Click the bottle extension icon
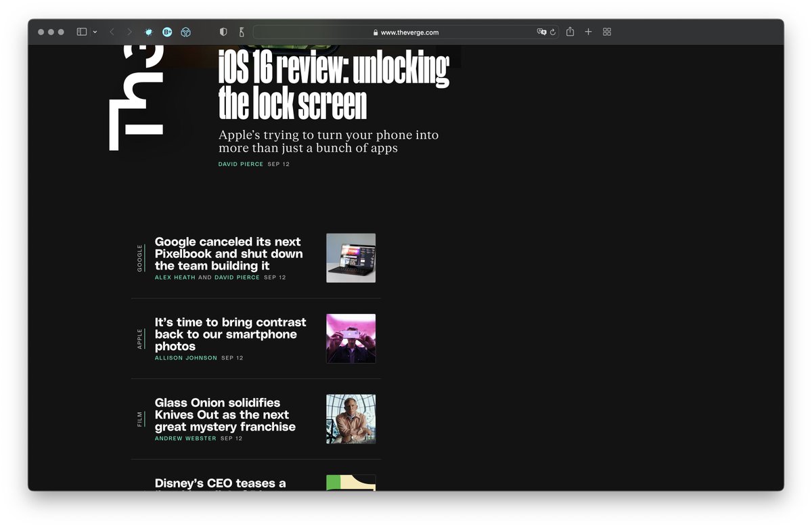Screen dimensions: 812x528 coord(241,32)
